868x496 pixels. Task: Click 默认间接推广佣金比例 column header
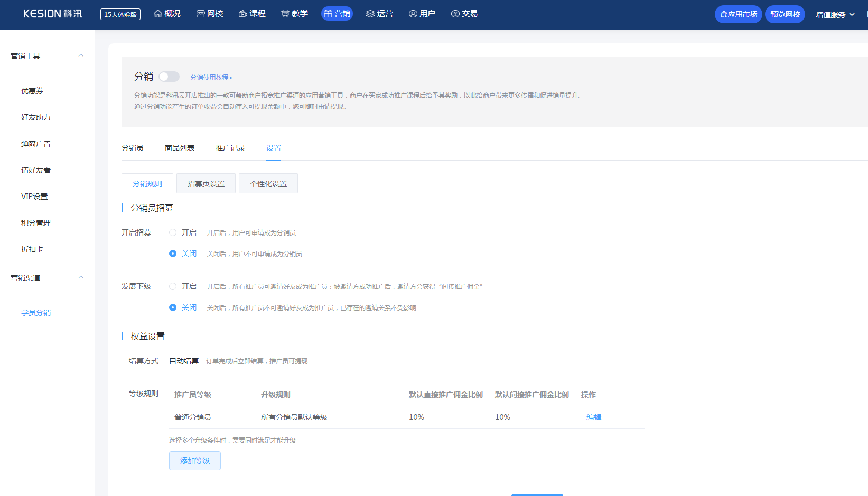point(532,395)
